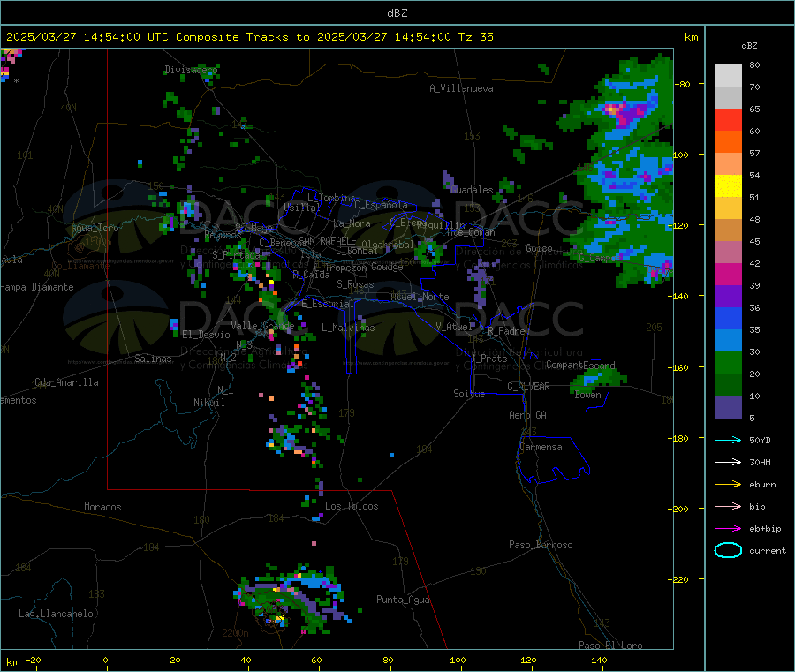Click the Morados map label
Viewport: 795px width, 672px height.
[x=102, y=507]
